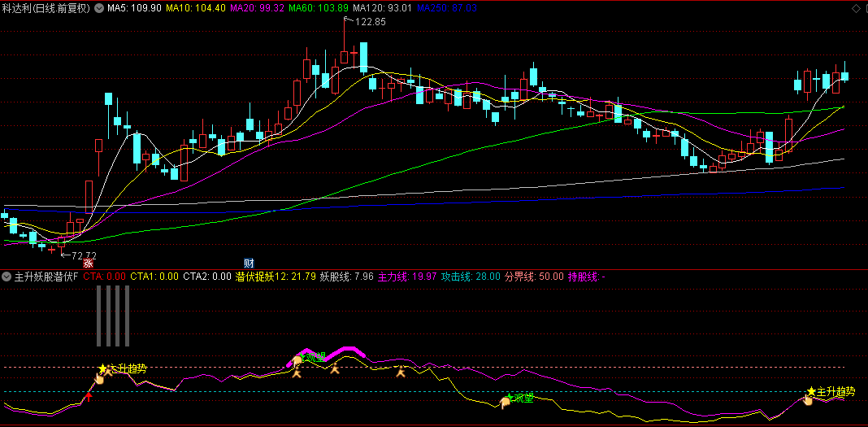868x427 pixels.
Task: Click the red 涨 marker below chart
Action: (88, 264)
